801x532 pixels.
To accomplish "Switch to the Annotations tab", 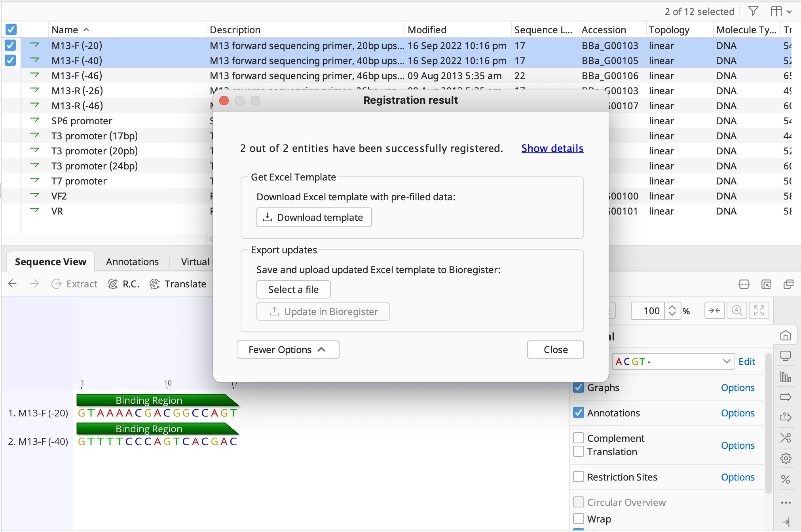I will tap(132, 261).
